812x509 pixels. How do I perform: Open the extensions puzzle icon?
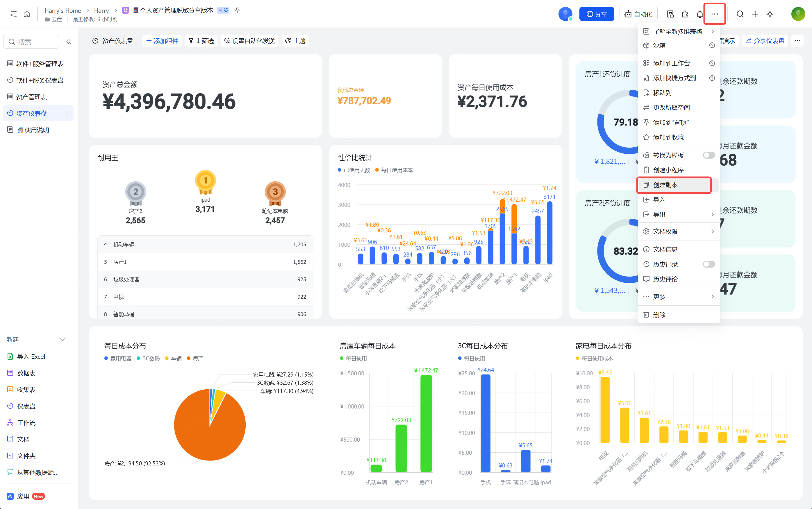(685, 14)
